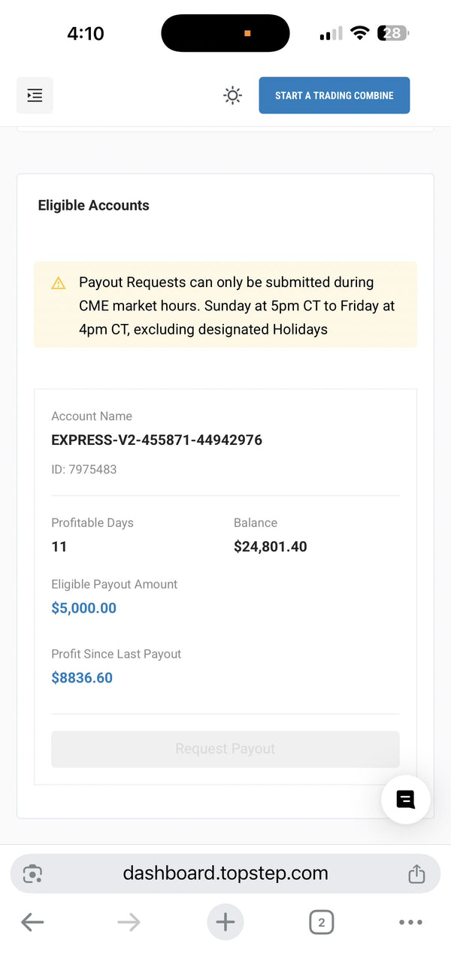This screenshot has width=451, height=980.
Task: Tap the browser back arrow
Action: point(32,922)
